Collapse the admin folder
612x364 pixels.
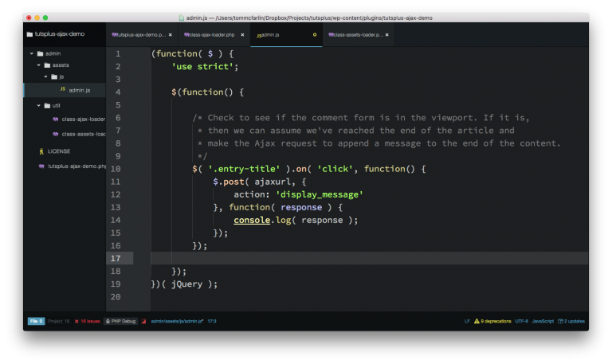click(30, 53)
